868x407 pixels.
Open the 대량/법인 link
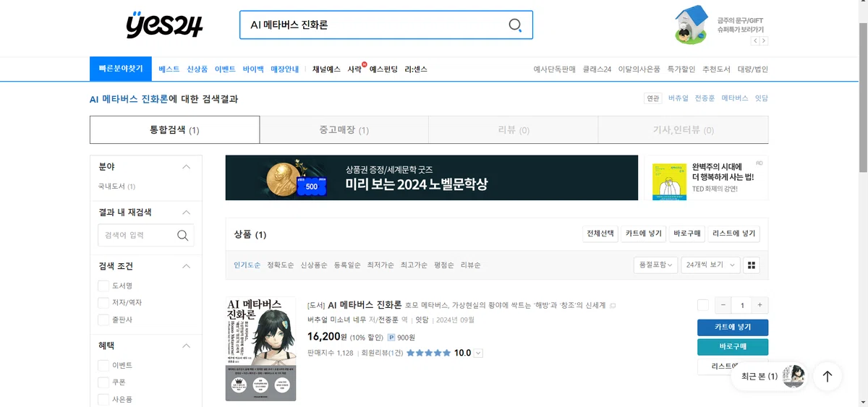(753, 69)
